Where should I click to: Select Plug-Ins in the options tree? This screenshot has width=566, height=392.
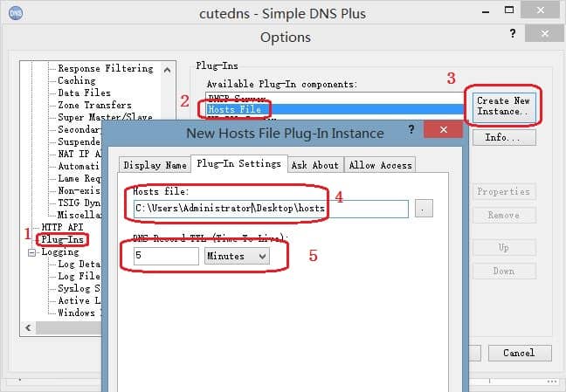(x=62, y=239)
